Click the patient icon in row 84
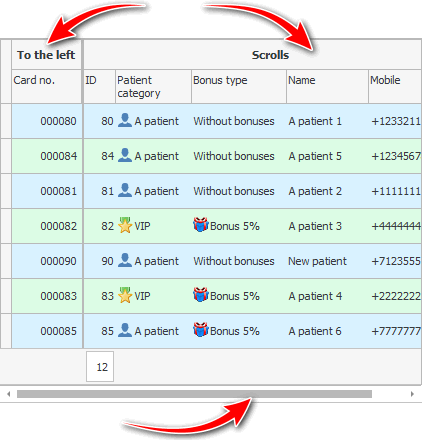422x440 pixels. [x=125, y=156]
